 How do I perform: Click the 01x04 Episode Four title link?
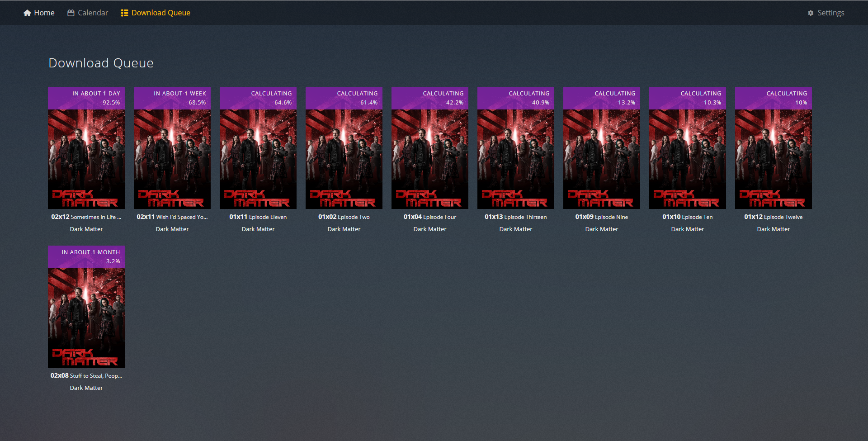coord(430,217)
